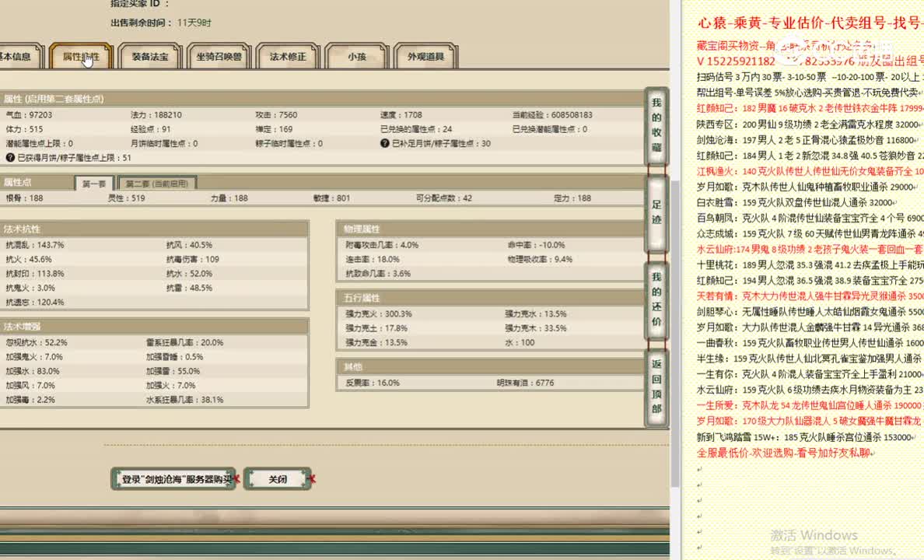Screen dimensions: 924x560
Task: Select the 第一套 attribute points tab
Action: click(94, 184)
